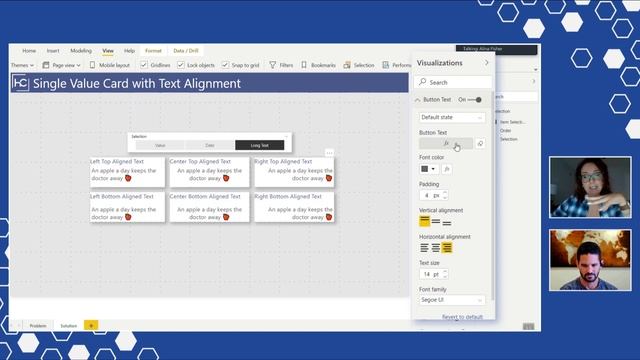Open the Insert ribbon tab
This screenshot has height=360, width=640.
tap(53, 51)
